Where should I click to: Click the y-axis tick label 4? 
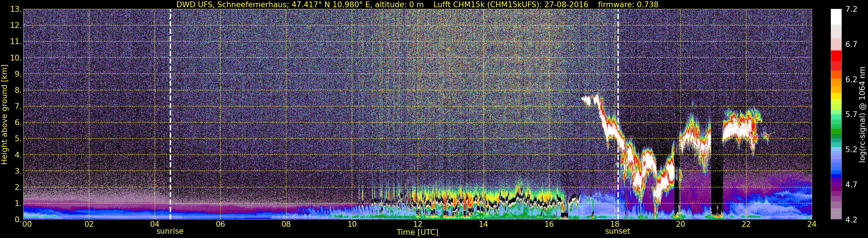(18, 155)
